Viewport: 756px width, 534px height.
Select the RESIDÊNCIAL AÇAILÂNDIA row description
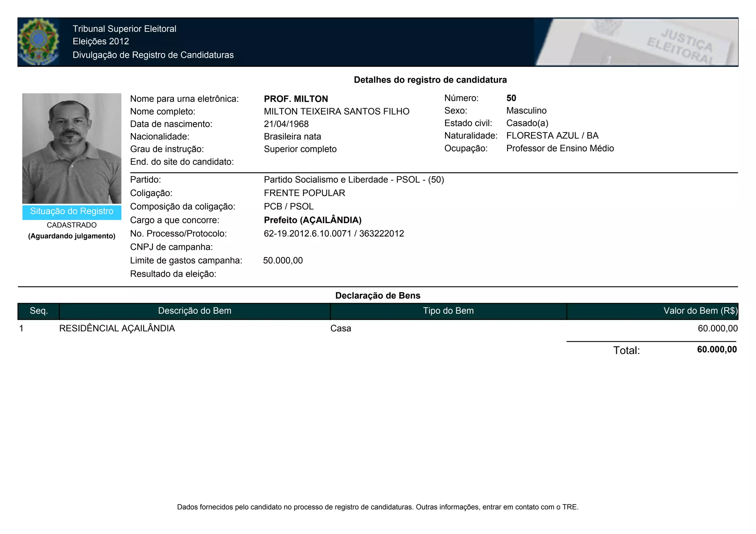coord(117,328)
